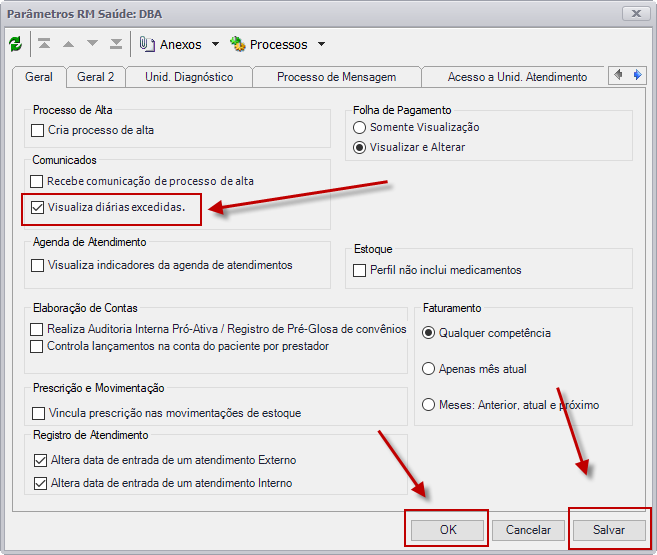Click the Cancelar button
The image size is (657, 555).
pyautogui.click(x=528, y=530)
